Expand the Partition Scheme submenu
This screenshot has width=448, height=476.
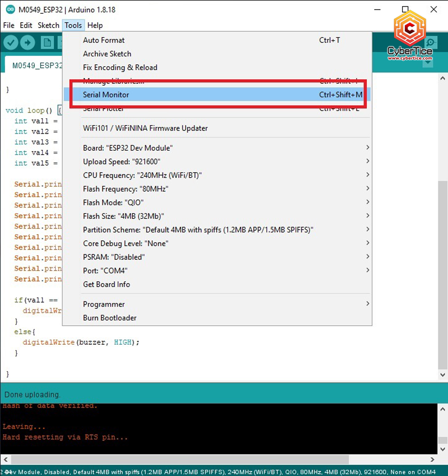point(198,230)
